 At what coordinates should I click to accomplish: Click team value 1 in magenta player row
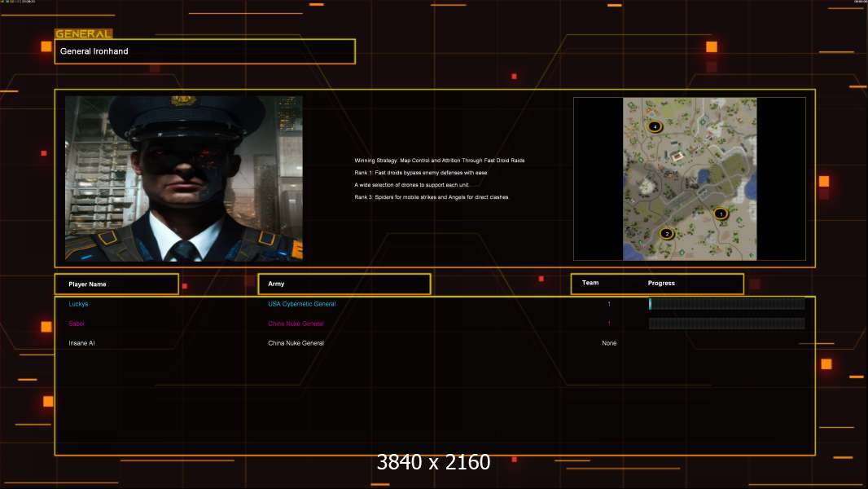(x=609, y=324)
